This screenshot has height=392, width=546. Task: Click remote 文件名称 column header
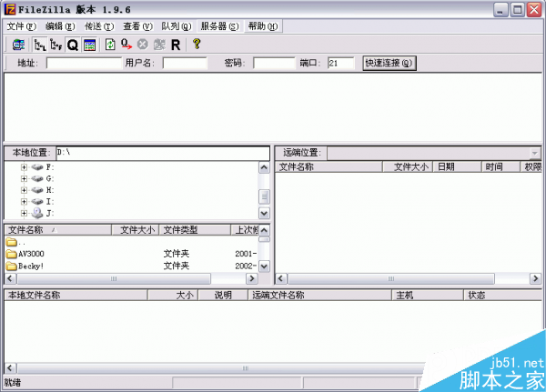pyautogui.click(x=329, y=167)
